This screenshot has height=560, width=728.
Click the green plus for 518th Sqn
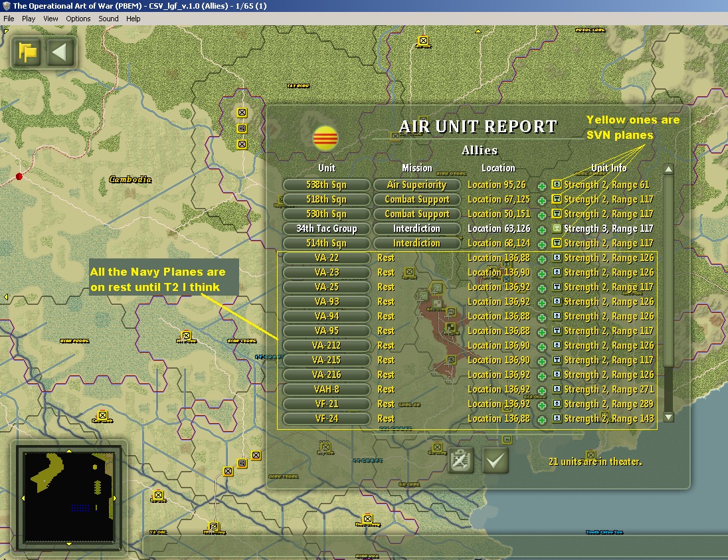541,201
